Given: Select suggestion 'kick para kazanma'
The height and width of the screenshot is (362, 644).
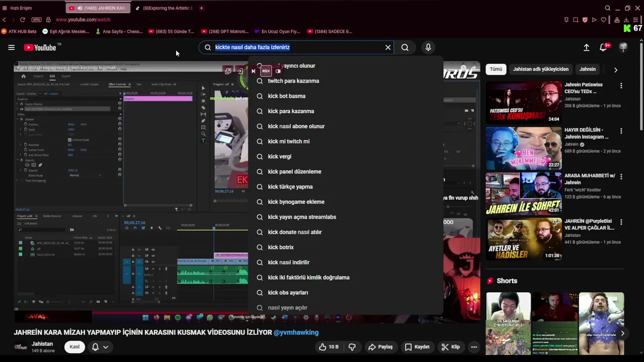Looking at the screenshot, I should (346, 111).
